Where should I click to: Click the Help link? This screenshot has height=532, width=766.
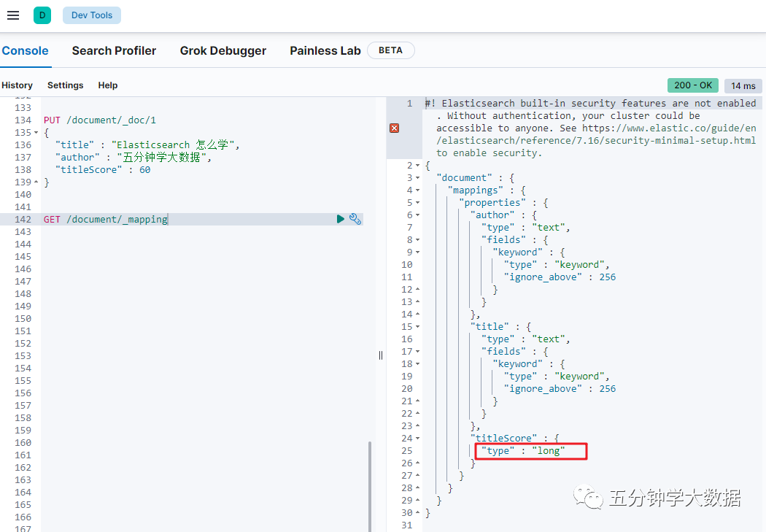click(x=108, y=85)
